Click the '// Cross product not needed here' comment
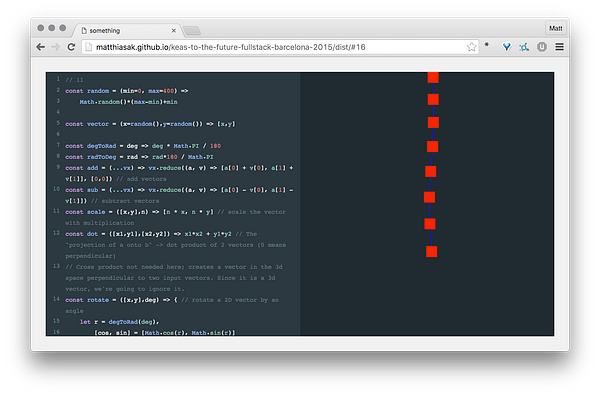The height and width of the screenshot is (395, 600). [x=174, y=278]
